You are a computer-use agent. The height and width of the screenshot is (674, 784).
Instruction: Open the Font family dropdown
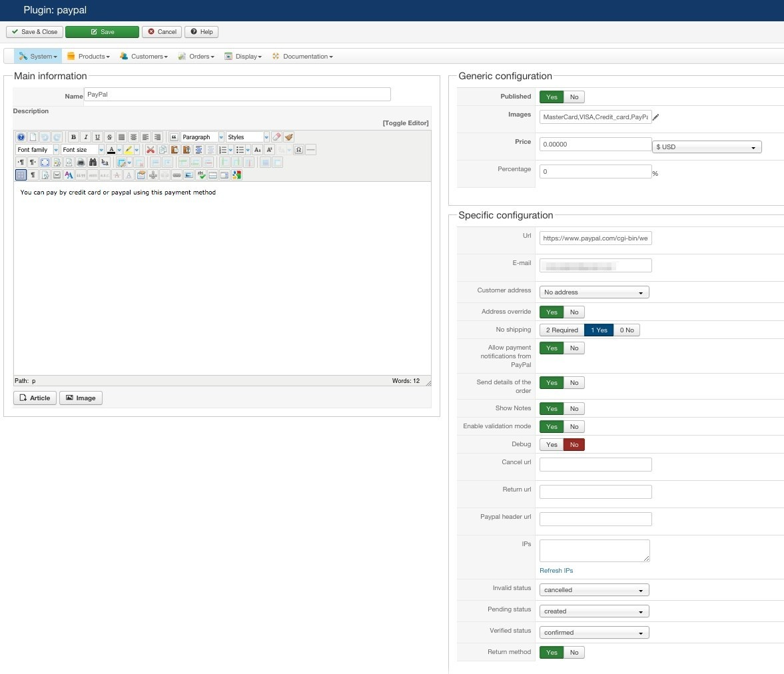pyautogui.click(x=37, y=149)
